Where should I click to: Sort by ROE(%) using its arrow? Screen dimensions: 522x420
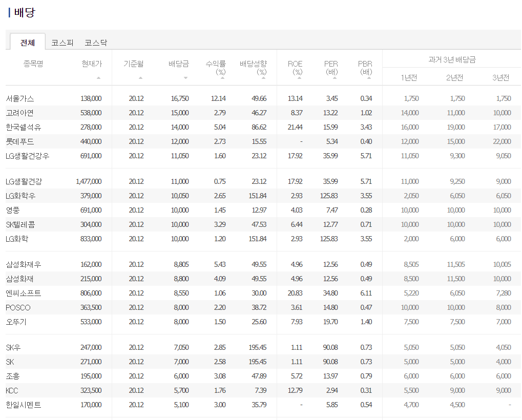point(299,78)
